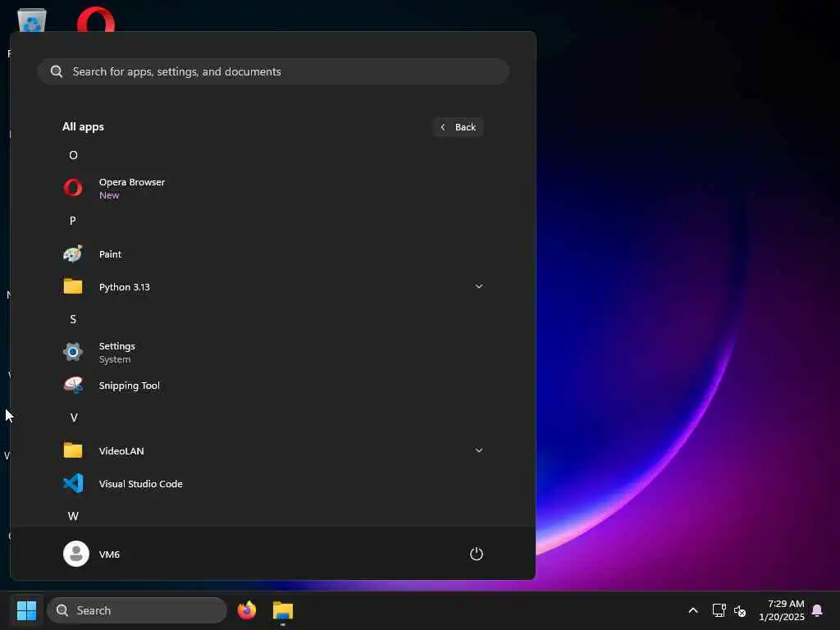Click the taskbar Search box
840x630 pixels.
[x=137, y=610]
